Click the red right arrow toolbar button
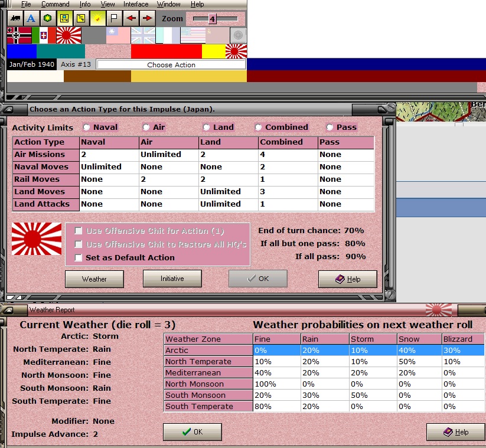The height and width of the screenshot is (448, 486). (x=148, y=18)
